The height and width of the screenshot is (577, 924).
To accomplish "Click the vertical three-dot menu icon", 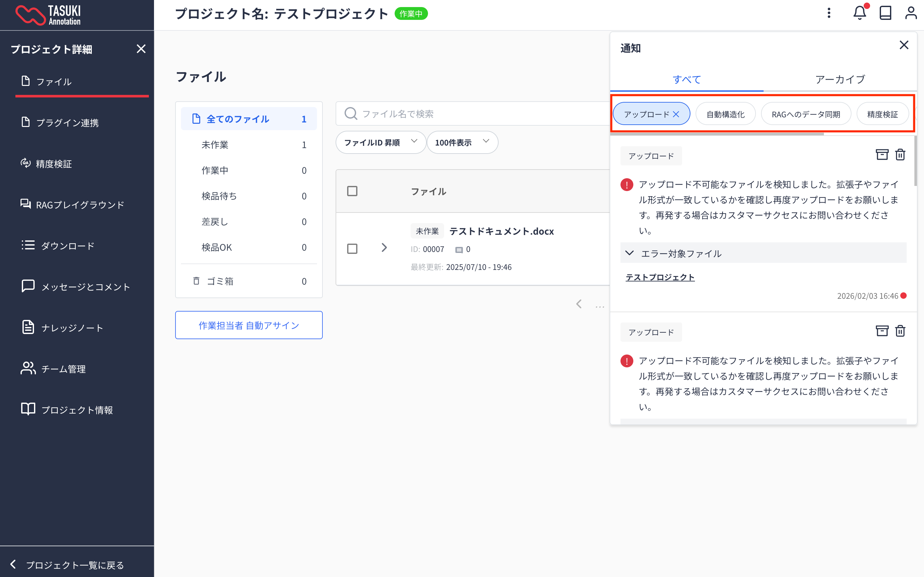I will point(828,13).
